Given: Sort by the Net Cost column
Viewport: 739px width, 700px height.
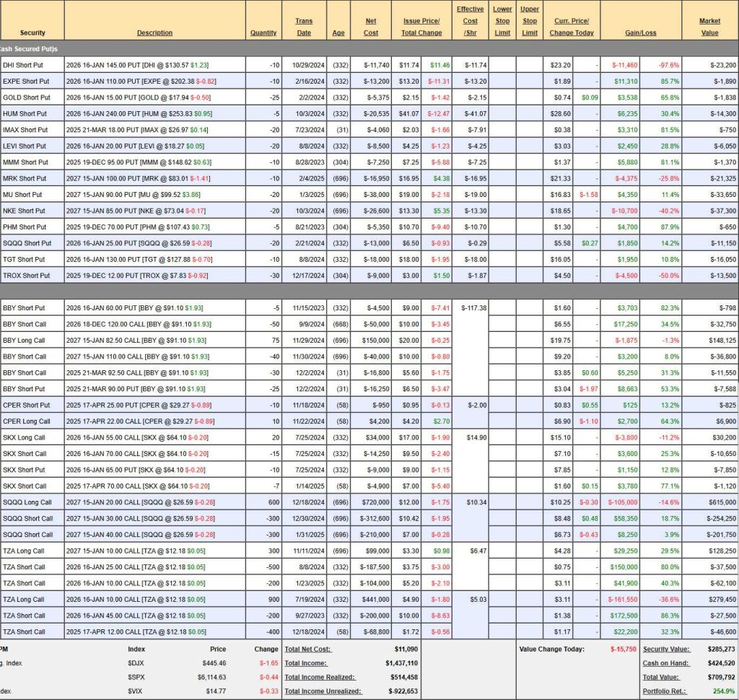Looking at the screenshot, I should (370, 27).
